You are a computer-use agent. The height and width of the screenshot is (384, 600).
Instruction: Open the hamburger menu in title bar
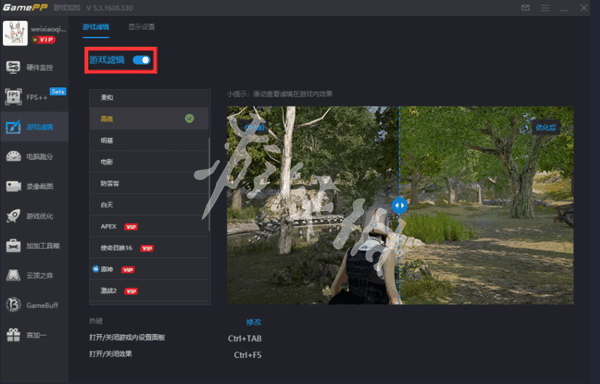[545, 8]
